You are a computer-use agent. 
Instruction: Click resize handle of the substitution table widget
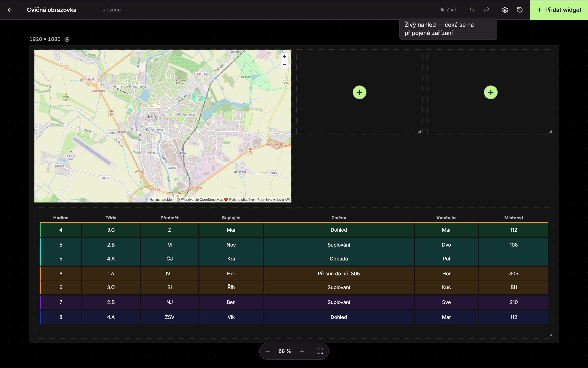coord(550,335)
